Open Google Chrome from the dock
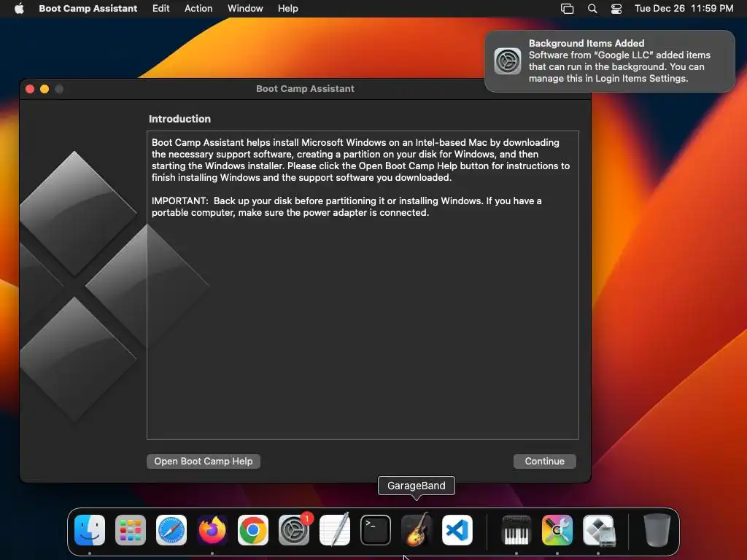747x560 pixels. [253, 530]
